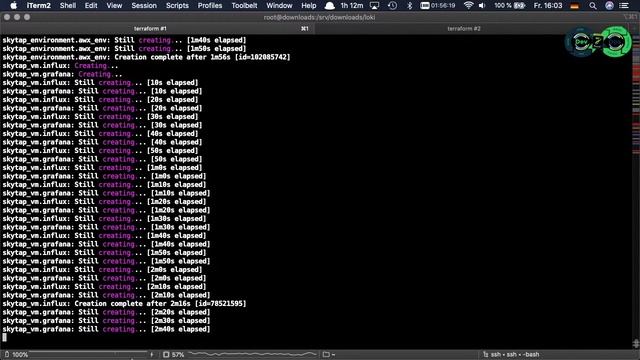Click the awx_env '[1m40s elapsed]' top line
The height and width of the screenshot is (360, 640).
[x=124, y=40]
